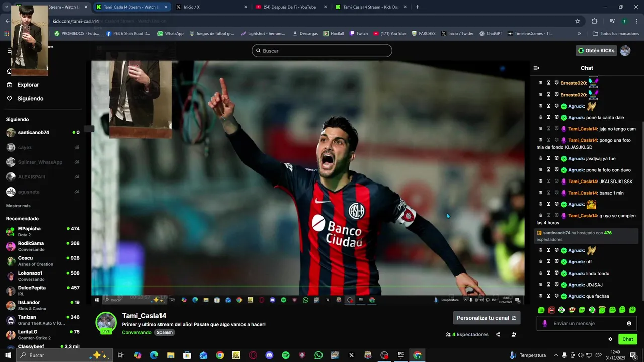Open a new browser tab
This screenshot has width=644, height=362.
tap(417, 7)
